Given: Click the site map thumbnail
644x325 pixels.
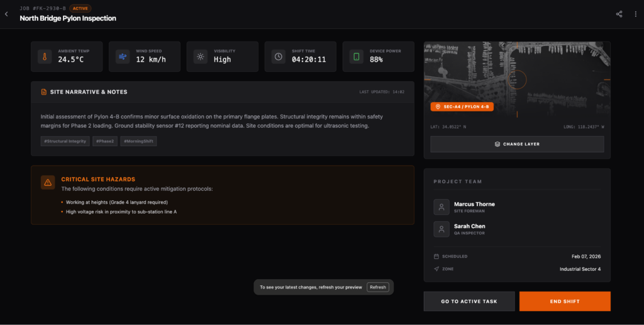Looking at the screenshot, I should [516, 76].
